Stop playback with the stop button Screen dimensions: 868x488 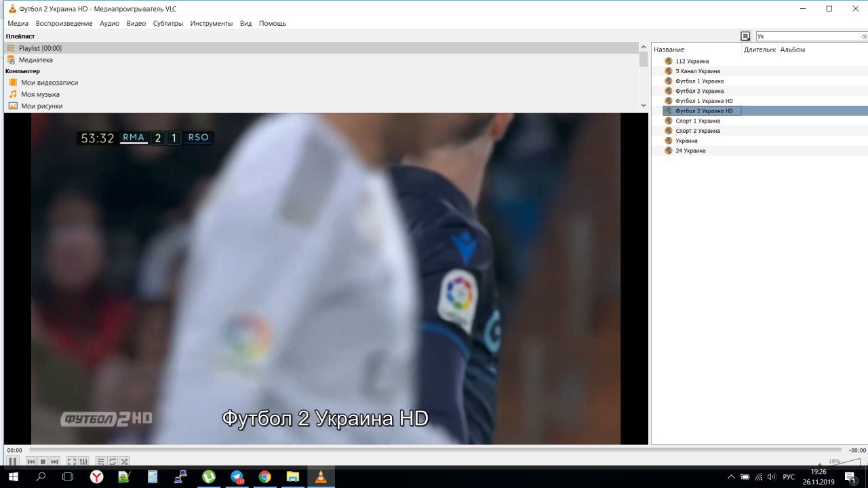tap(43, 462)
